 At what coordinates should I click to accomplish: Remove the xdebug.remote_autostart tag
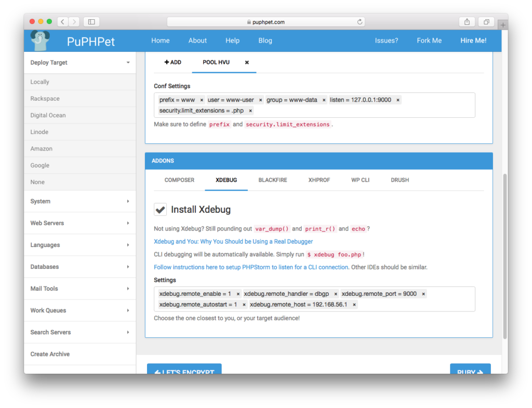244,305
